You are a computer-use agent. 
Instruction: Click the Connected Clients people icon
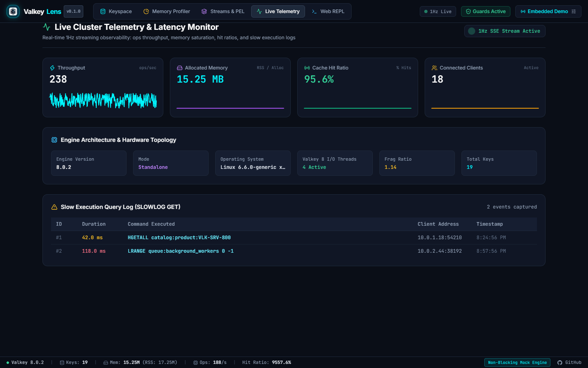pos(434,68)
